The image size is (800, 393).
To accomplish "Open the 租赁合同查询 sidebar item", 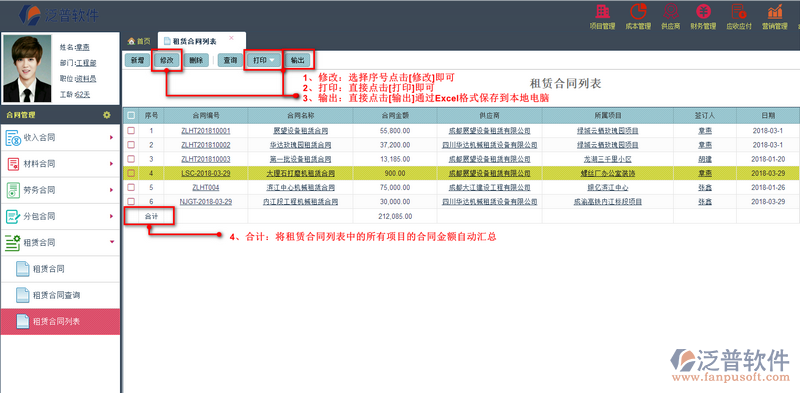I will coord(60,294).
